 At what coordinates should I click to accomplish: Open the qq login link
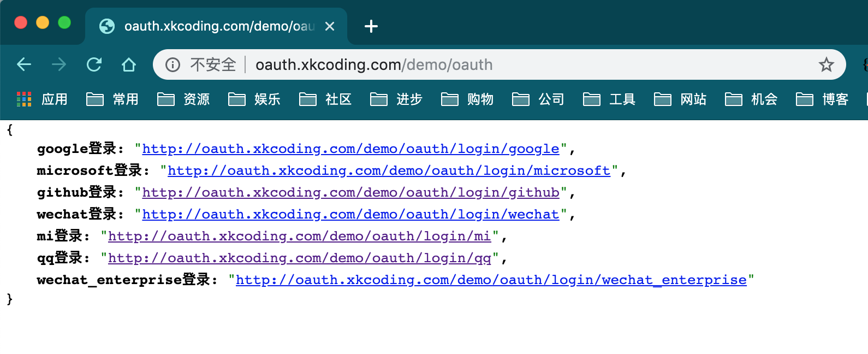(x=299, y=258)
